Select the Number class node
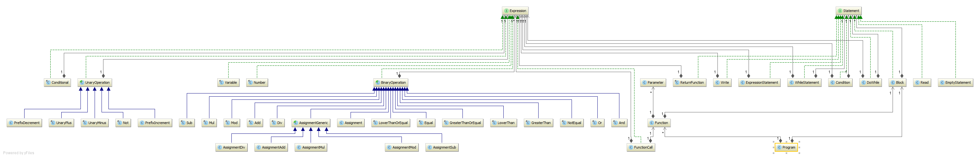The width and height of the screenshot is (980, 158). 257,82
